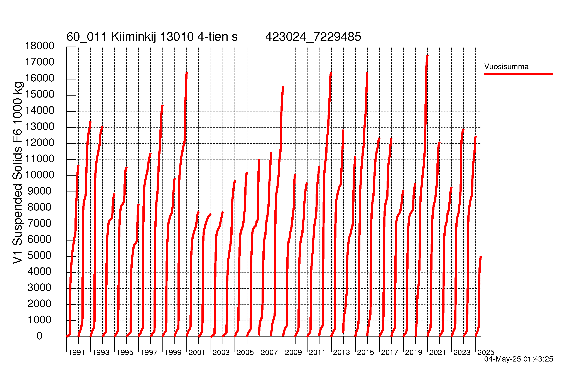Click the y-axis value '16000'
This screenshot has height=370, width=588.
coord(40,78)
